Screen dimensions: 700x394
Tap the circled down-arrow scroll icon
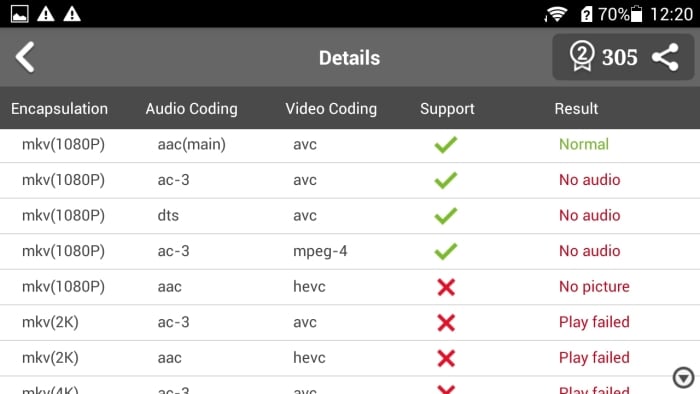[x=683, y=378]
